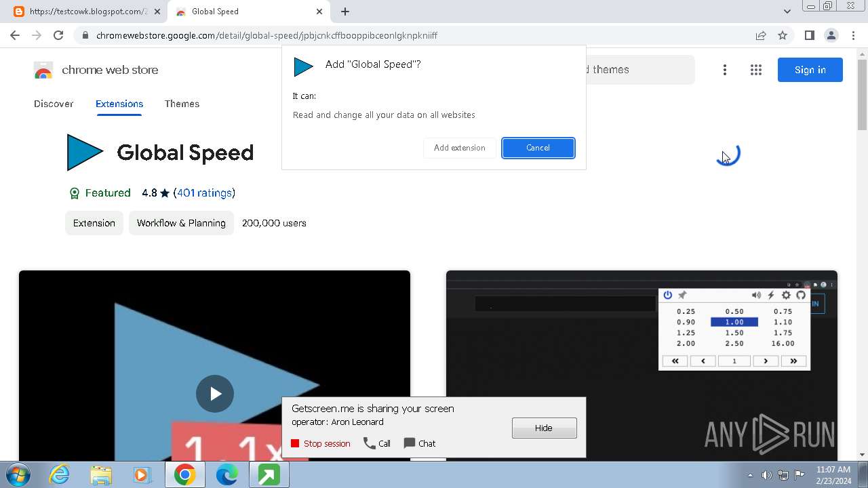
Task: Open the Google apps grid
Action: pos(756,70)
